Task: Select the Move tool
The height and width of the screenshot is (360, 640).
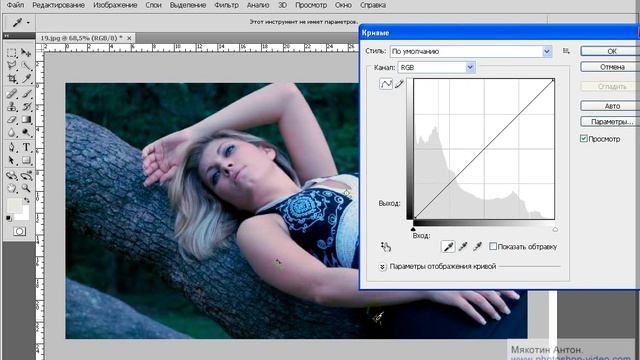Action: tap(26, 52)
